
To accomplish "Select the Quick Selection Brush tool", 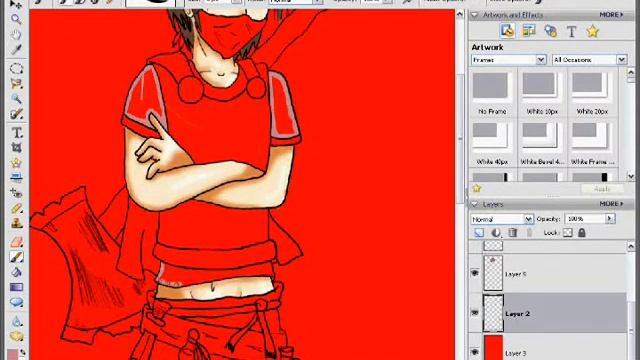I will click(x=16, y=114).
